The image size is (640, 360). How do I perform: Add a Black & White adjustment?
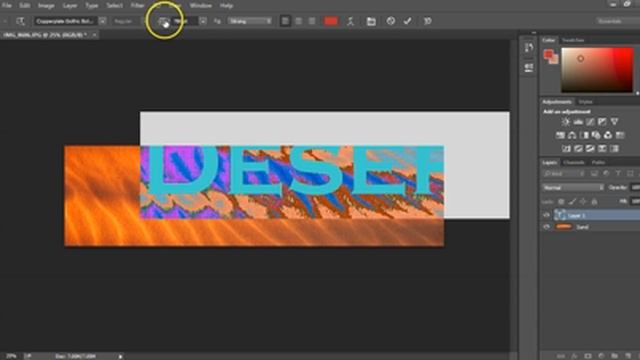coord(584,135)
